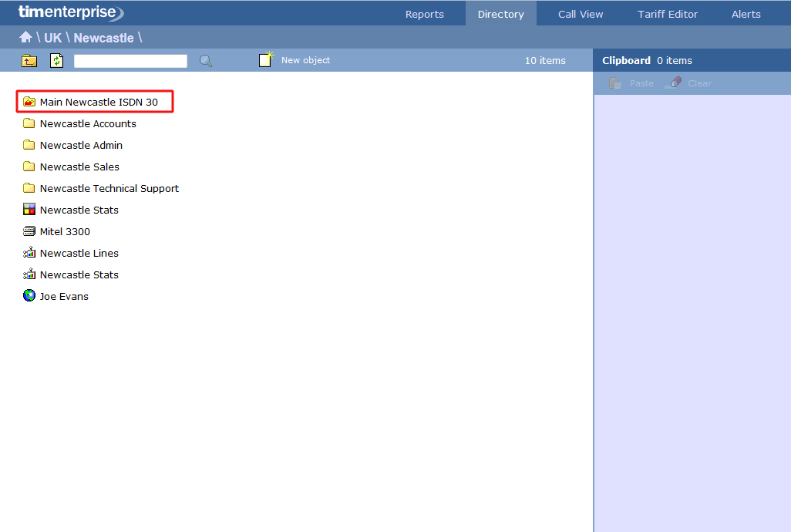Image resolution: width=791 pixels, height=532 pixels.
Task: Open the Newcastle Technical Support folder
Action: coord(109,188)
